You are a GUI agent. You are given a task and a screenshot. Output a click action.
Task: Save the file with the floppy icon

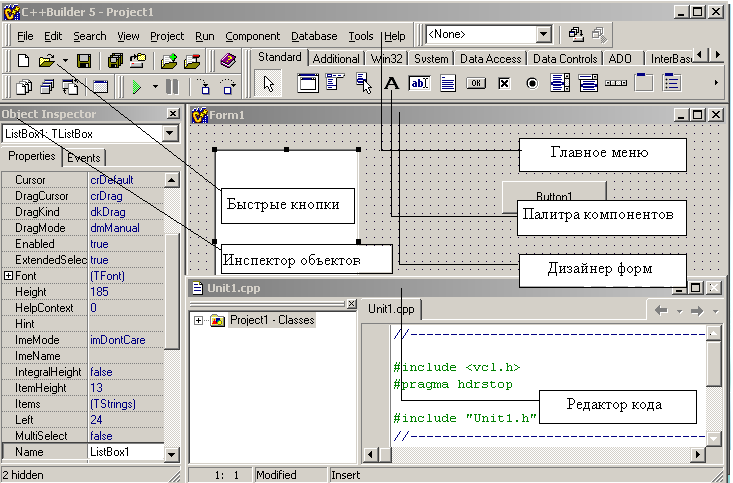[84, 61]
